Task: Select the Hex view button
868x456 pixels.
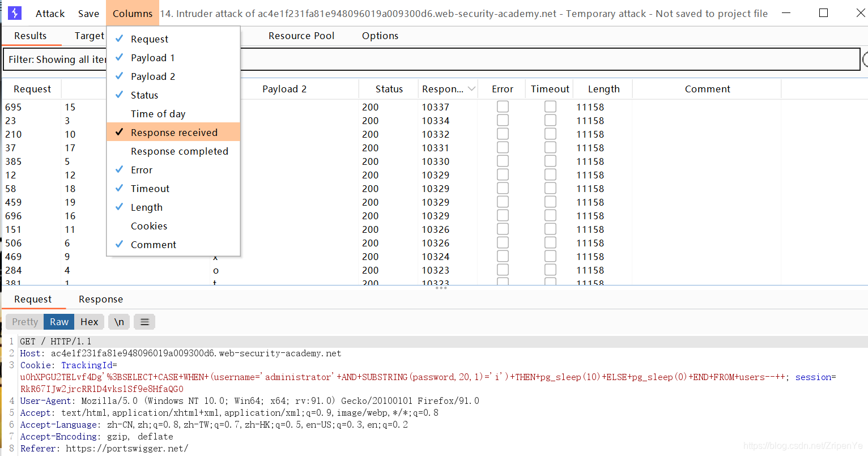Action: [x=90, y=322]
